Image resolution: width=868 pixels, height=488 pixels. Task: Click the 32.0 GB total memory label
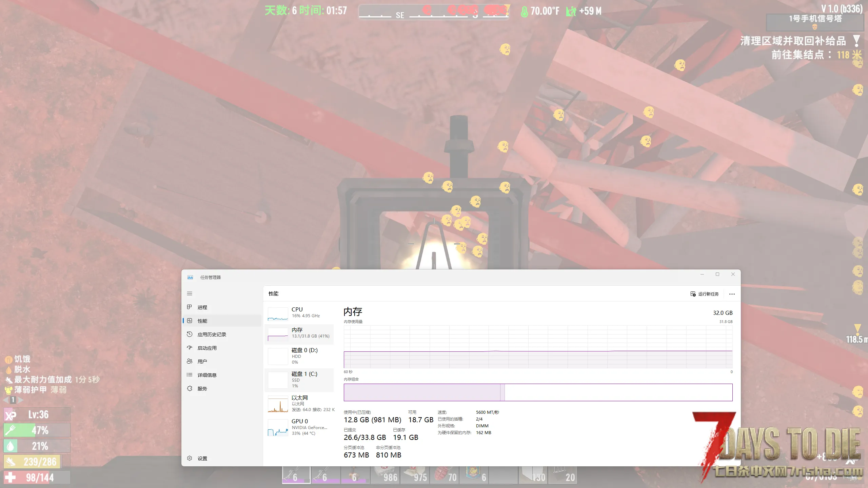click(x=723, y=313)
